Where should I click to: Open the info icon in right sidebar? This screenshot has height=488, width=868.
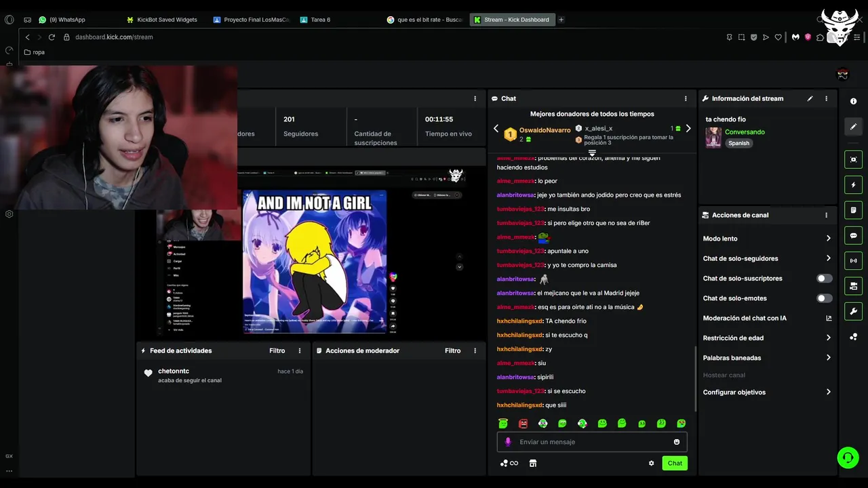tap(853, 101)
